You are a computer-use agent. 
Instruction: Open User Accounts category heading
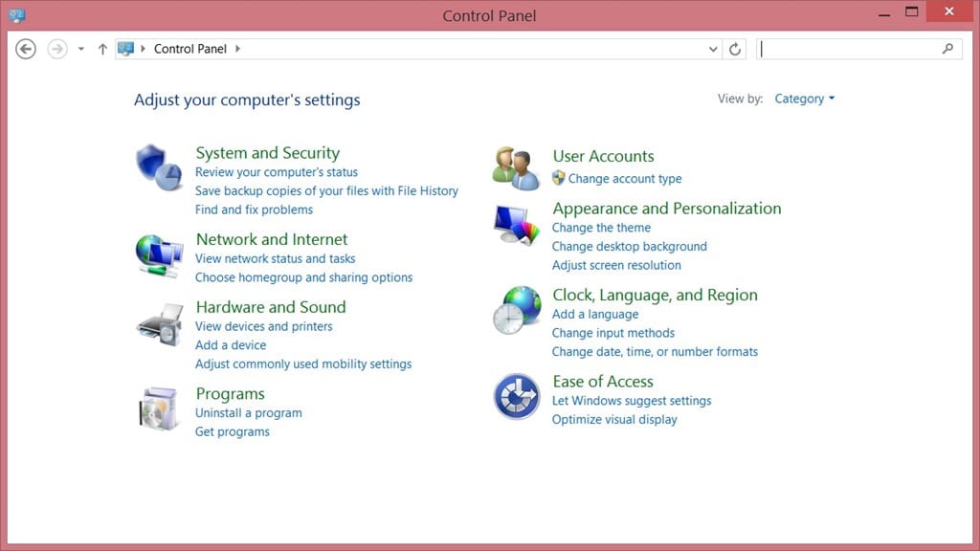coord(603,156)
